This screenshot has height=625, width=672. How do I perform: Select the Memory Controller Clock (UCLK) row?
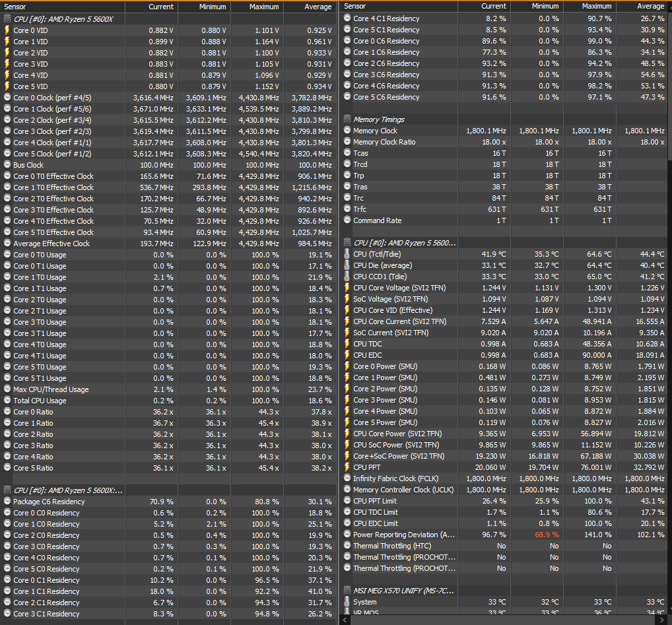pyautogui.click(x=504, y=490)
